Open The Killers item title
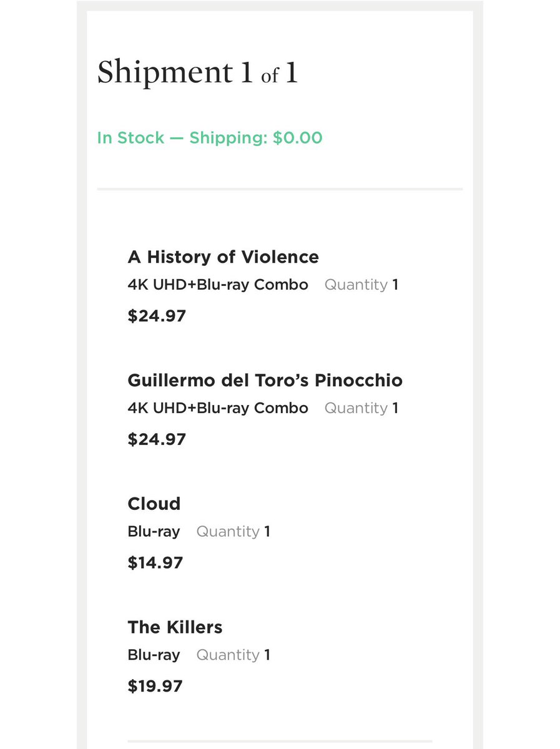 pos(175,627)
